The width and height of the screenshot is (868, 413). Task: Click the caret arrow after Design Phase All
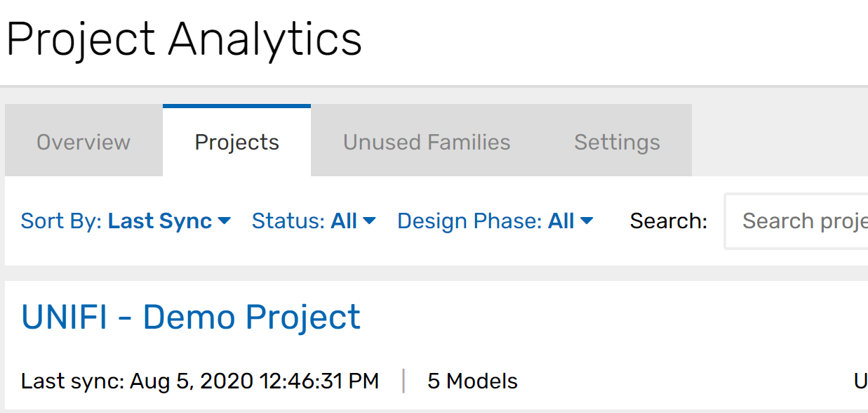click(x=587, y=221)
